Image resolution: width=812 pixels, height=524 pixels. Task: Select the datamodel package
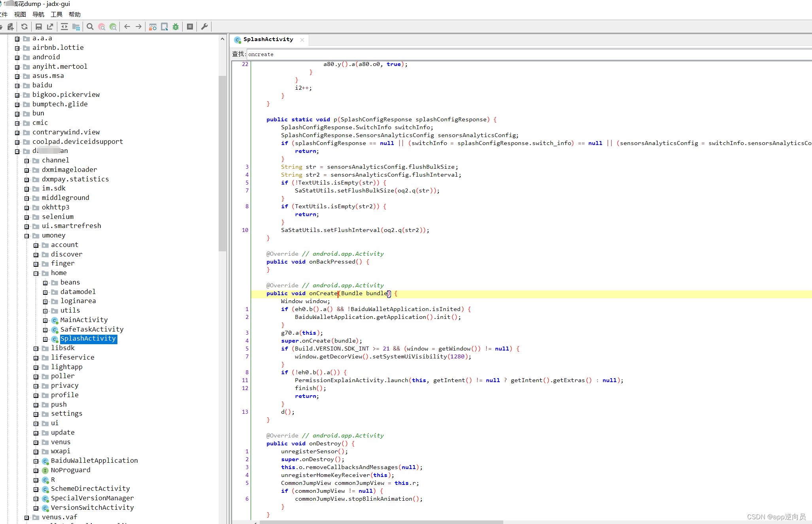(x=78, y=292)
